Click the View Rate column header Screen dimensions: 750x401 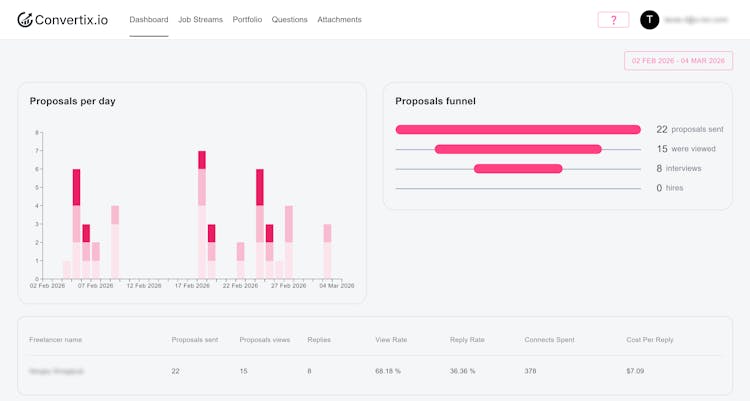coord(391,340)
